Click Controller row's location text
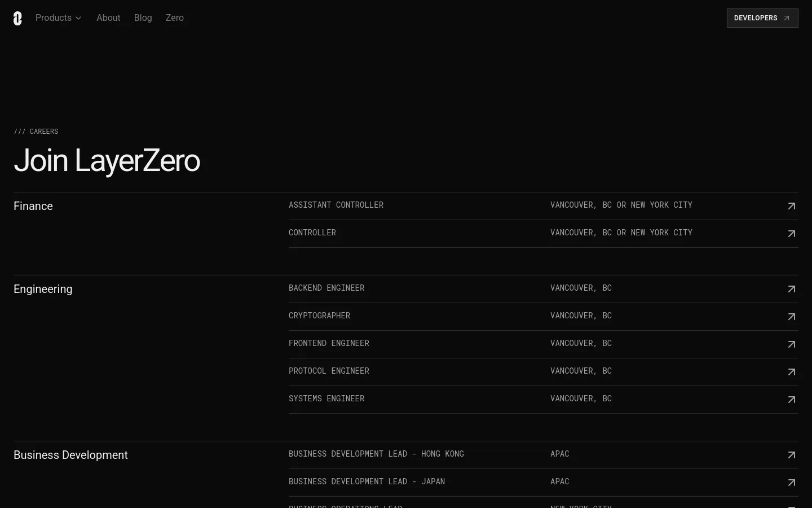Screen dimensions: 812x508 (621, 233)
